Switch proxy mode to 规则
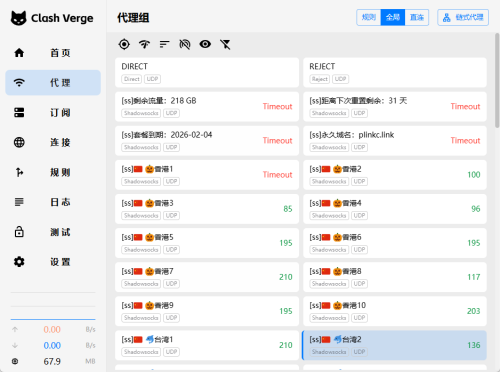The width and height of the screenshot is (500, 372). (369, 17)
